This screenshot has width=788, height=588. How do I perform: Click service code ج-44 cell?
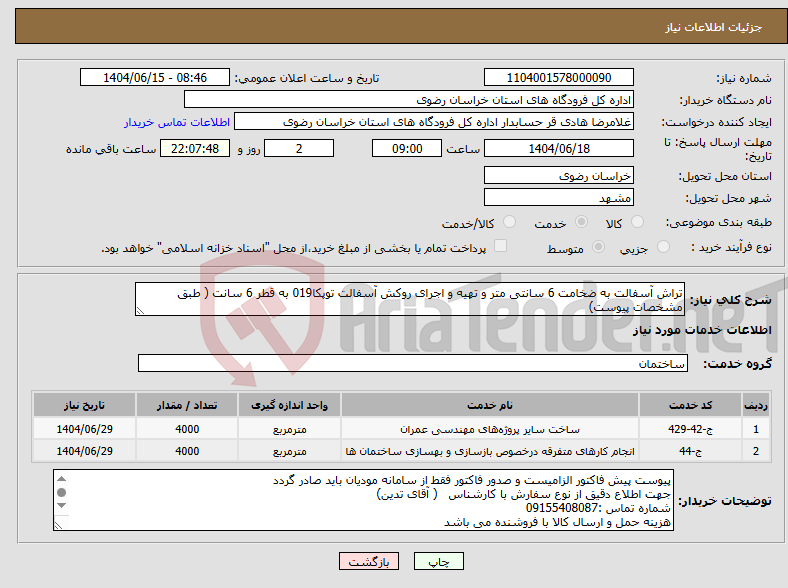tap(691, 451)
